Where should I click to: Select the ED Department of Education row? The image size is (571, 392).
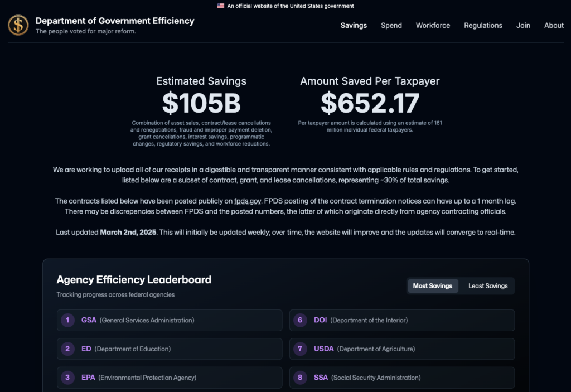[x=170, y=349]
